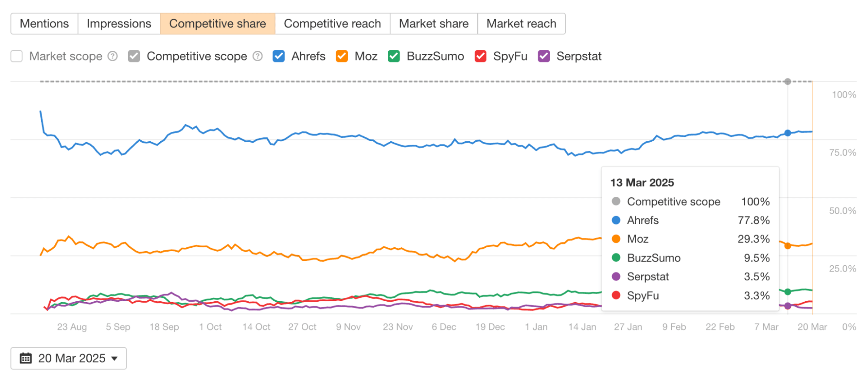868x376 pixels.
Task: Click the gray Competitive scope point marker
Action: (788, 81)
